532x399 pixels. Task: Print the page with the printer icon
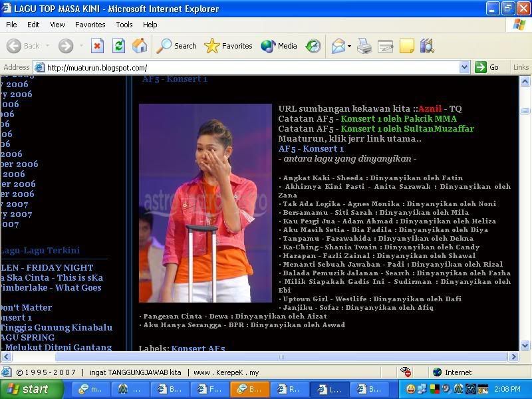[x=364, y=46]
